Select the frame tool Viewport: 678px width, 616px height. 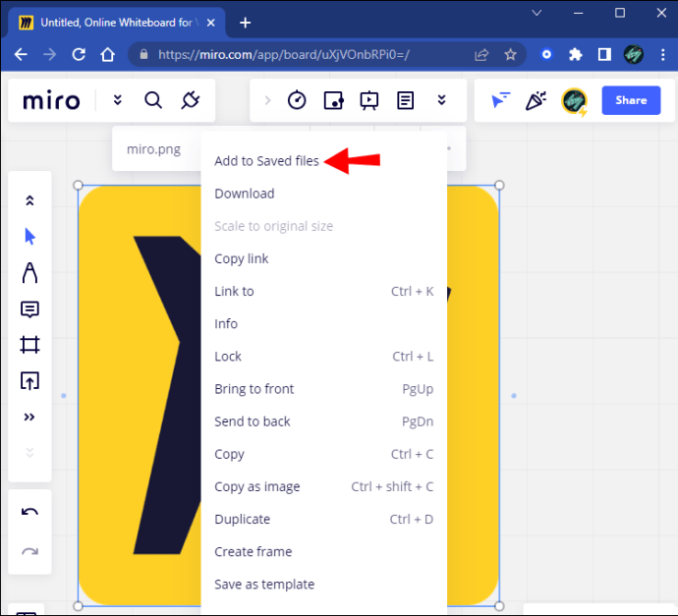(x=29, y=345)
